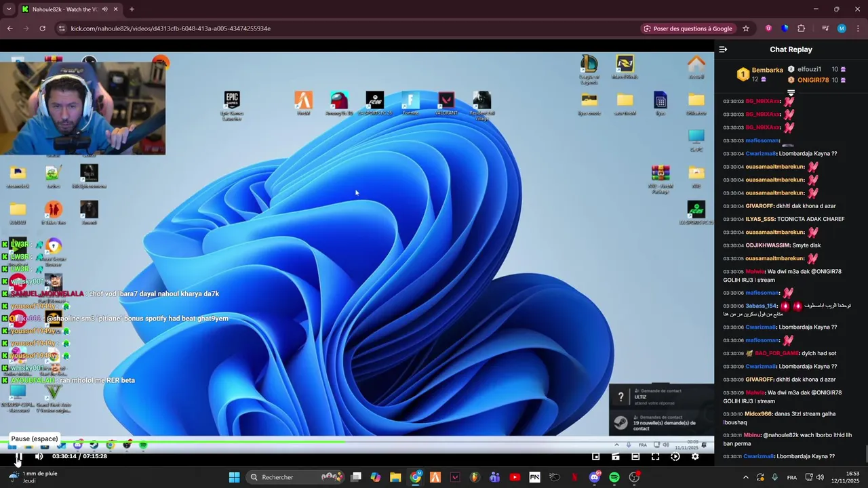
Task: Open video player settings gear
Action: (695, 457)
